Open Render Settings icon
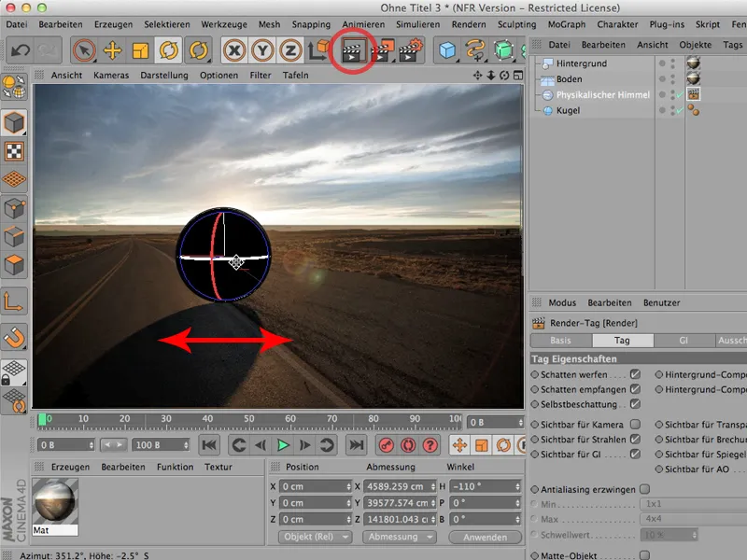 (x=411, y=50)
